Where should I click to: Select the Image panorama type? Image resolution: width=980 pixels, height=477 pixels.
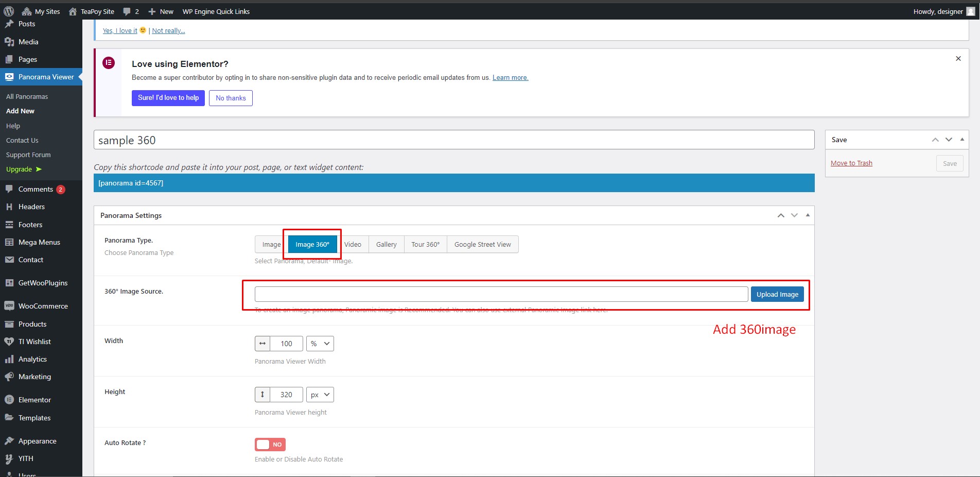(271, 244)
